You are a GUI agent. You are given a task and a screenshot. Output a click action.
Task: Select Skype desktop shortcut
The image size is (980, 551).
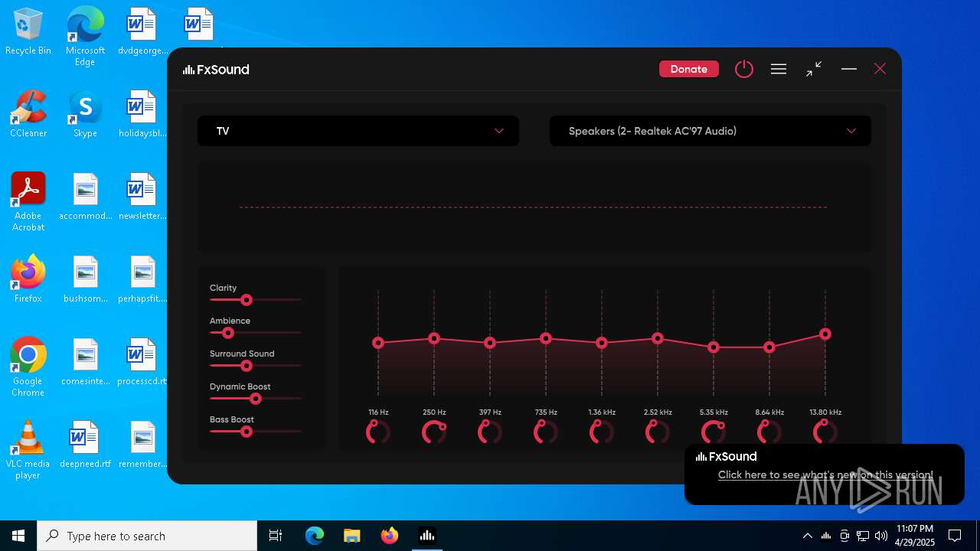pyautogui.click(x=85, y=113)
